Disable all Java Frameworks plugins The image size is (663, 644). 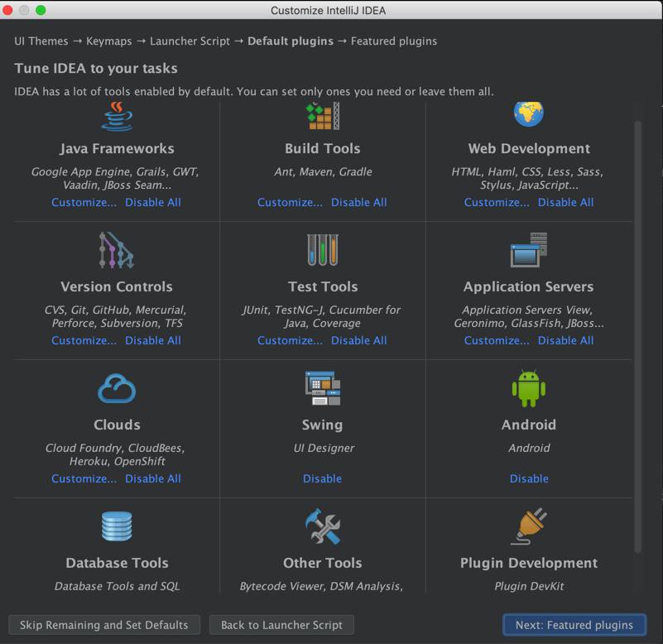(153, 203)
